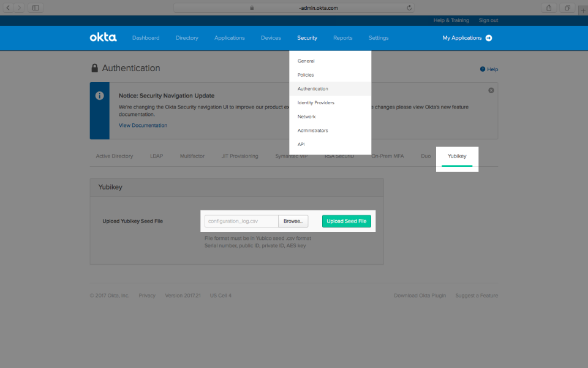Click the Okta logo

tap(103, 38)
